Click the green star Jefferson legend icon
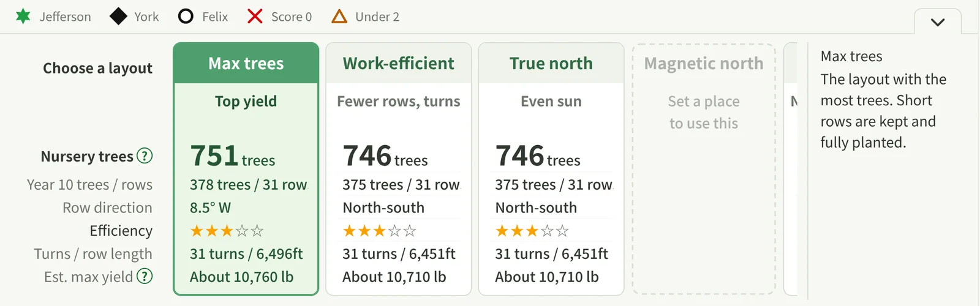The height and width of the screenshot is (306, 980). [x=23, y=17]
